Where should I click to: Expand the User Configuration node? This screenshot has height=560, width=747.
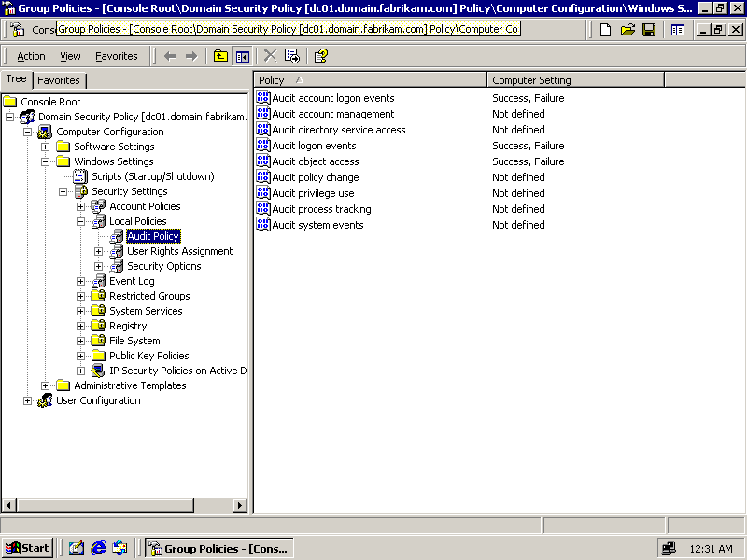pyautogui.click(x=28, y=400)
